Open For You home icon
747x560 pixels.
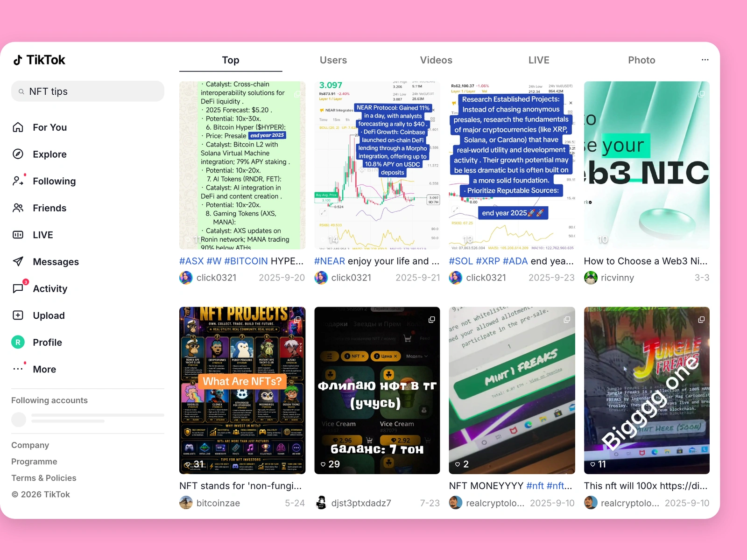click(18, 127)
